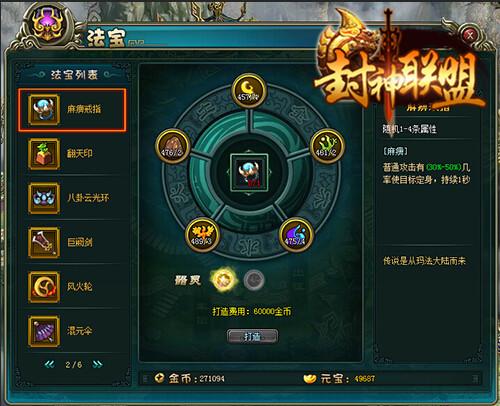Toggle the glowing gold 器灵 orb

pos(223,280)
